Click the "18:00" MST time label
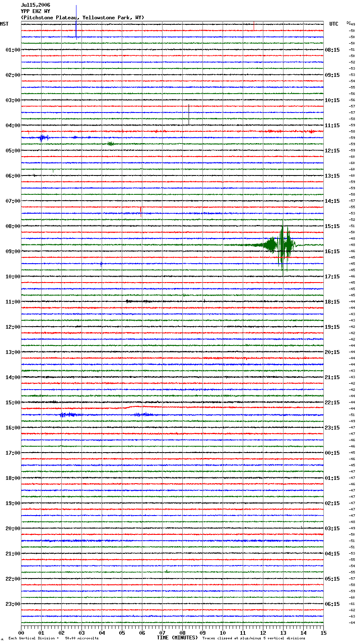This screenshot has width=357, height=644. pos(13,478)
